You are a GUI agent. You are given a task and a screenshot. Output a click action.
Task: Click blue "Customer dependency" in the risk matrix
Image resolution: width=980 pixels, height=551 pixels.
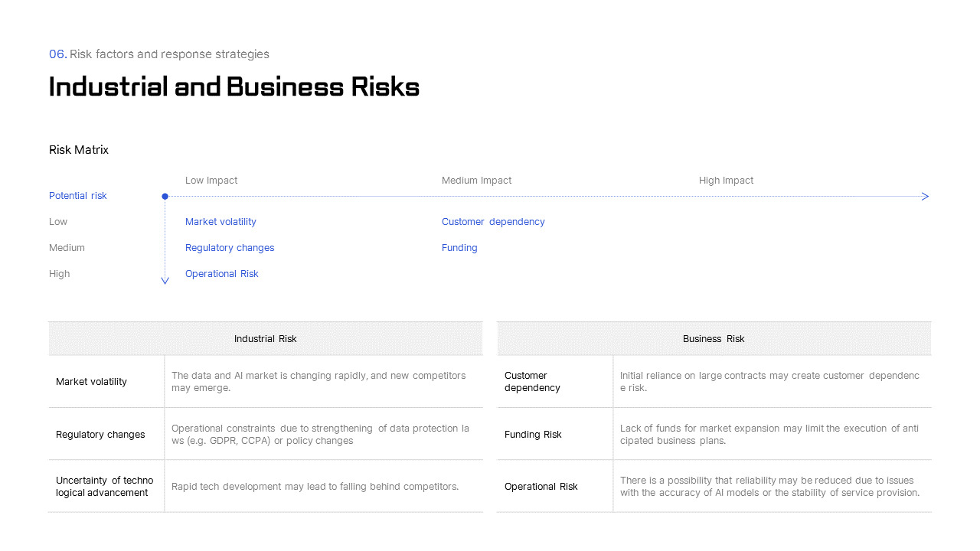click(x=493, y=222)
